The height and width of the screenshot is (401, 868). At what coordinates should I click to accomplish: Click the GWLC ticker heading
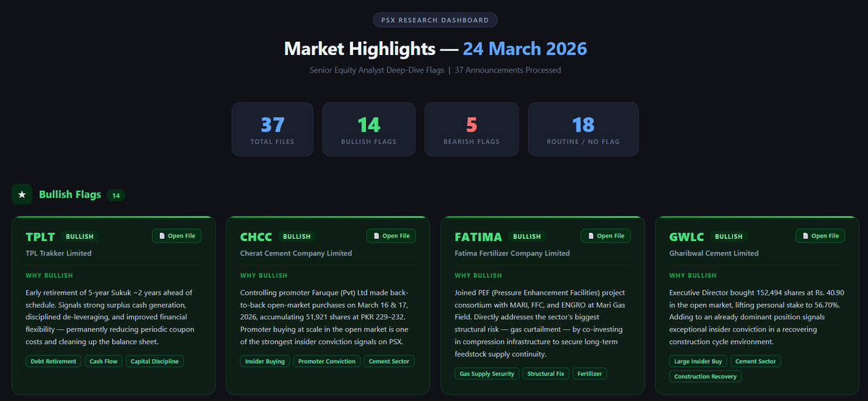pyautogui.click(x=686, y=237)
